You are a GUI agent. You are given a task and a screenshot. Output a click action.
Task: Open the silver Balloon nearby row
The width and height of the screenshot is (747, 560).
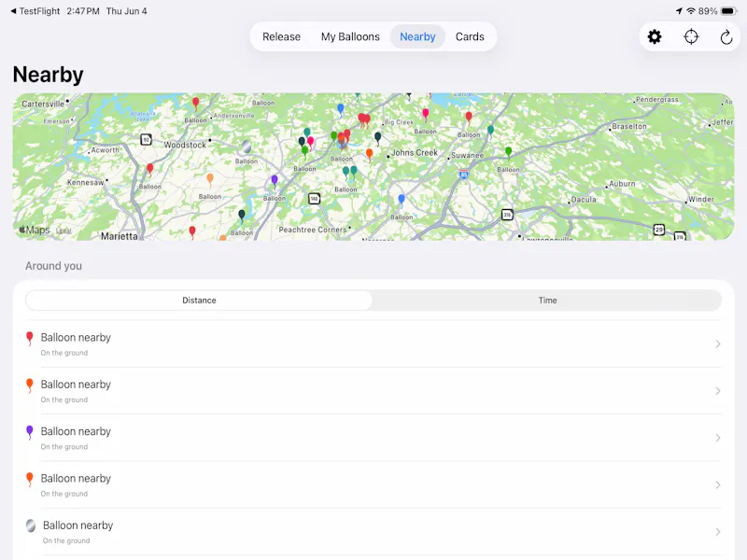click(x=373, y=531)
